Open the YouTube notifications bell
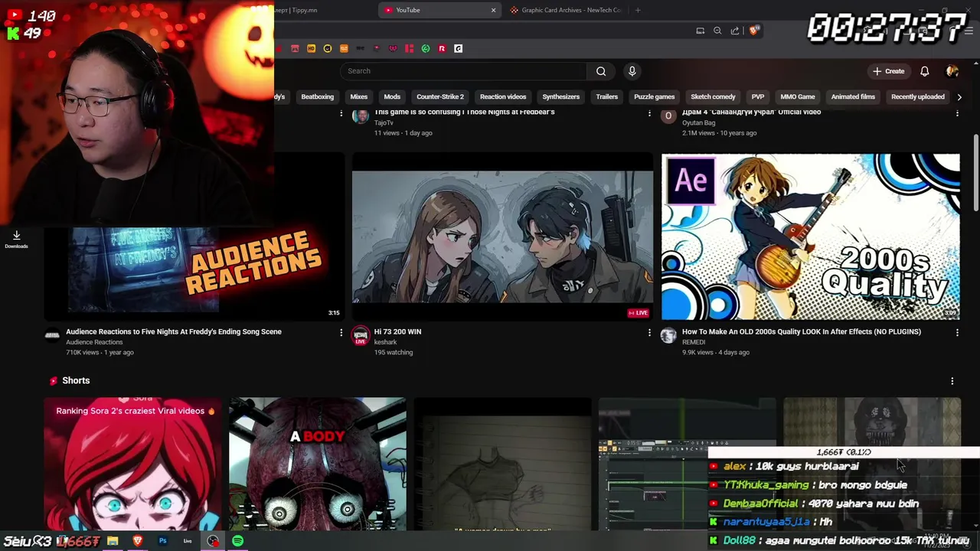The height and width of the screenshot is (551, 980). tap(924, 71)
